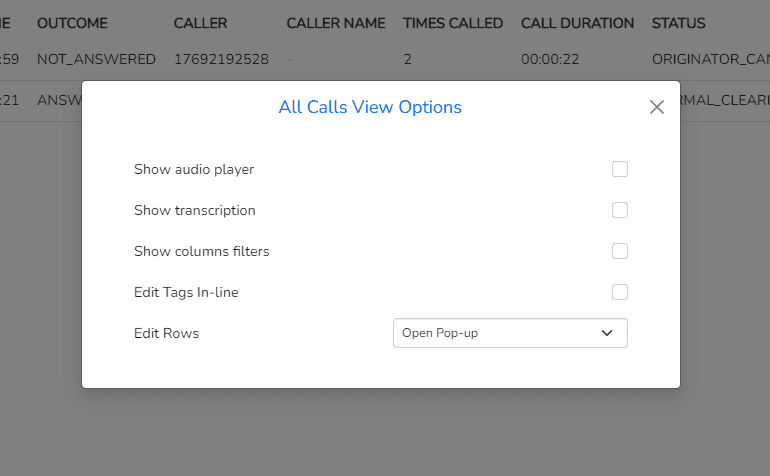The image size is (770, 476).
Task: Sort by the OUTCOME column header
Action: pos(72,23)
